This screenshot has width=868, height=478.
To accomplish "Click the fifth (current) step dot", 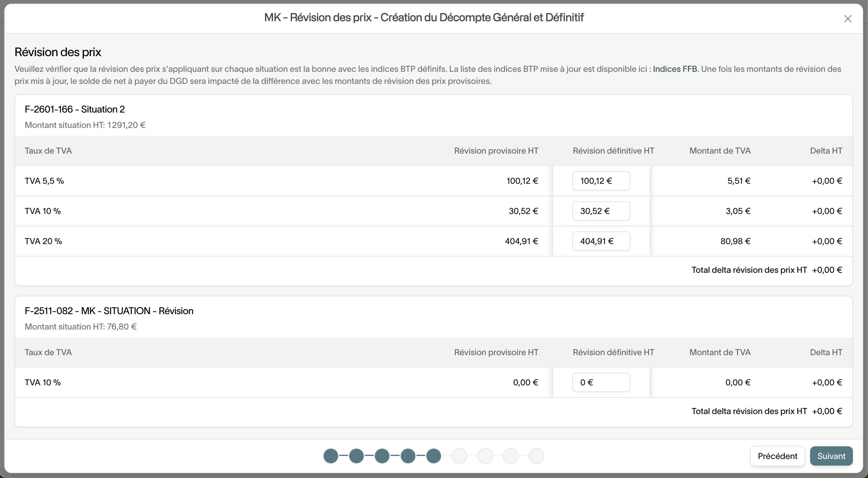I will [434, 456].
